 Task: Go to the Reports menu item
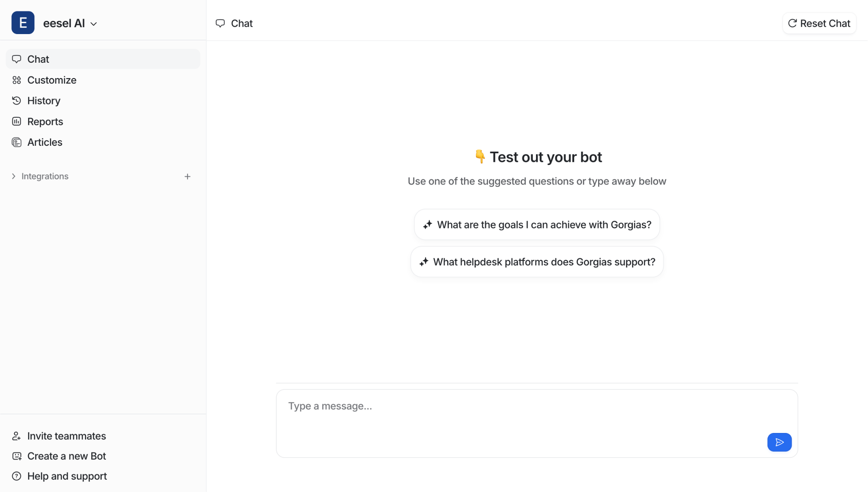pyautogui.click(x=103, y=121)
